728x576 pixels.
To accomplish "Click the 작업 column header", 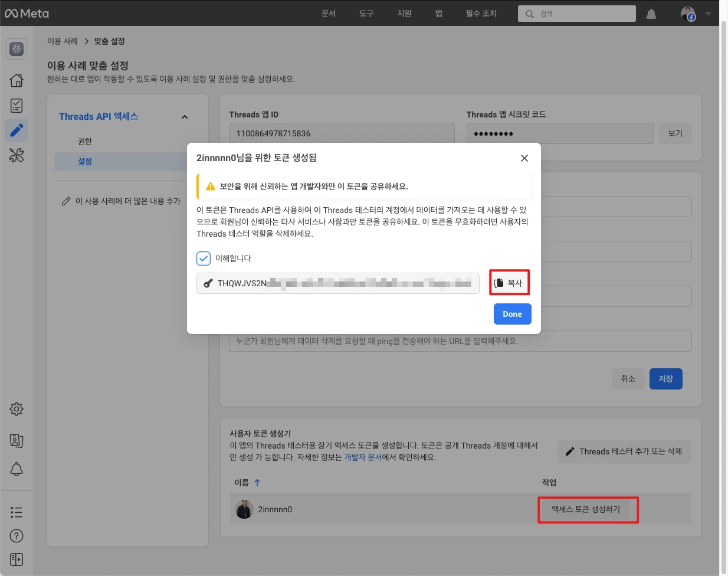I will (549, 483).
